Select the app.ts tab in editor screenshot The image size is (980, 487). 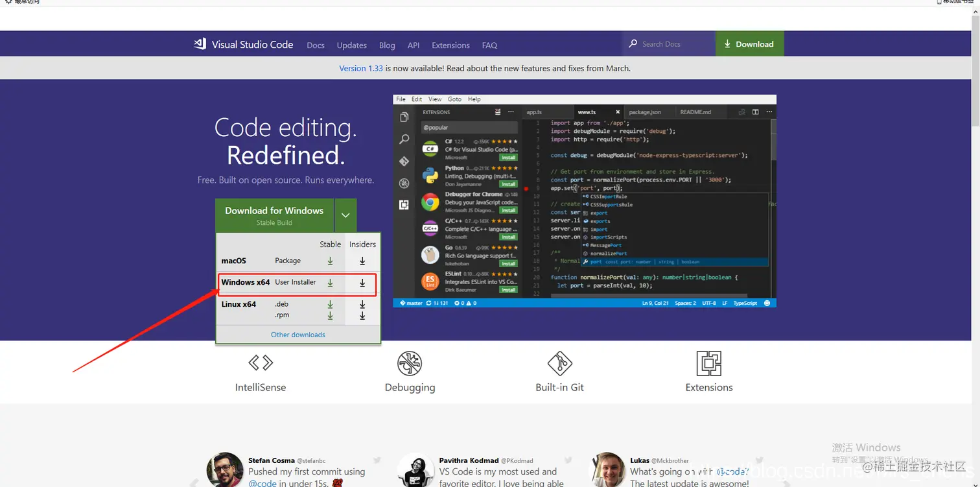(534, 112)
